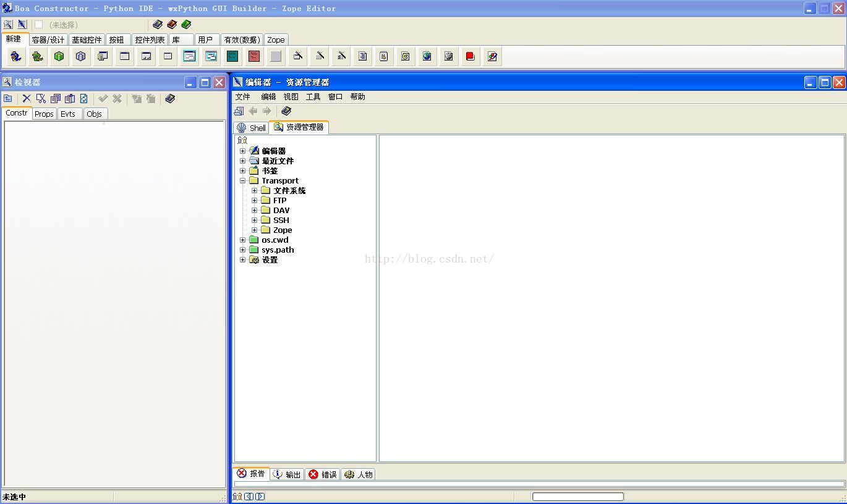Switch to the 基础控件 palette tab
Viewport: 847px width, 504px height.
87,40
